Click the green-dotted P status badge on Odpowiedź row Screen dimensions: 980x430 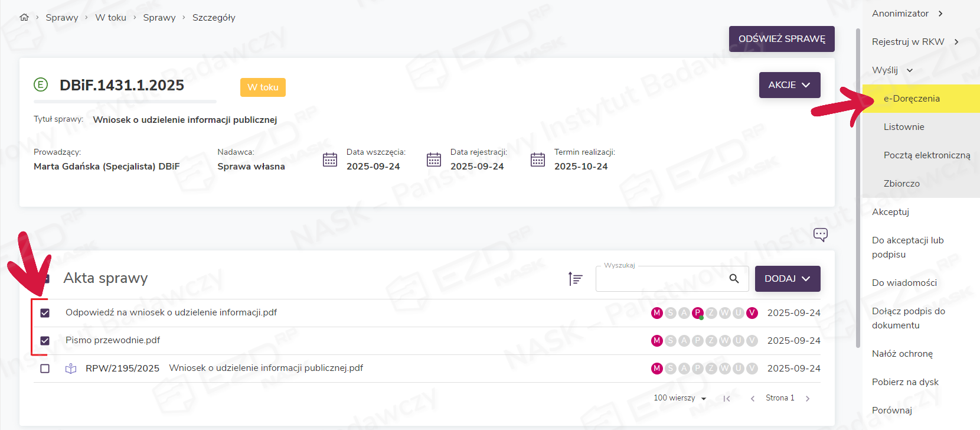tap(698, 313)
